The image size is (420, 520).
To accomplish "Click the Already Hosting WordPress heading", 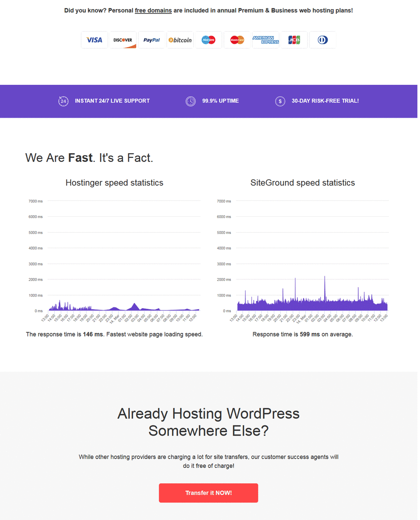I will [208, 422].
